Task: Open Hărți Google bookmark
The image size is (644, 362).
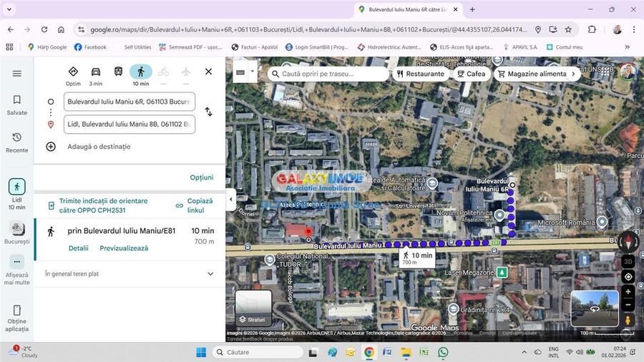Action: tap(47, 47)
